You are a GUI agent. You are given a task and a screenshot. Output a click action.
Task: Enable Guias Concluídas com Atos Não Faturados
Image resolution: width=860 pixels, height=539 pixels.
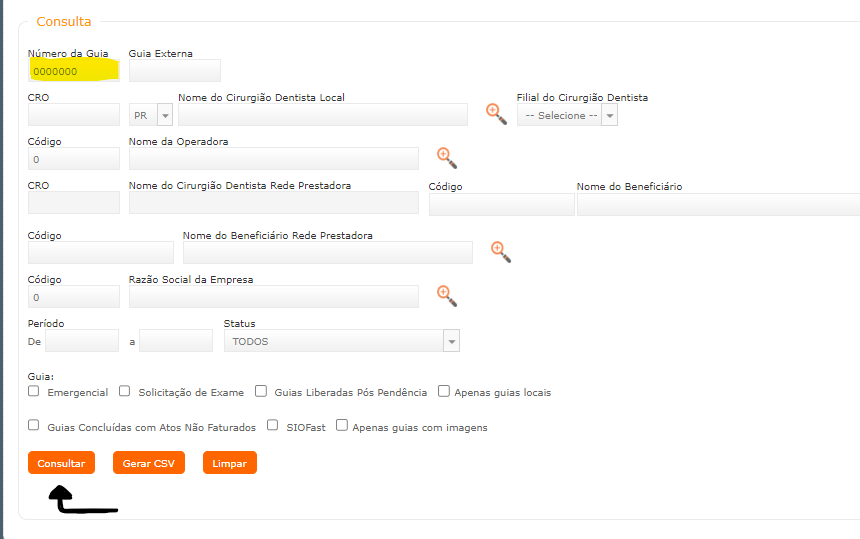pos(34,426)
